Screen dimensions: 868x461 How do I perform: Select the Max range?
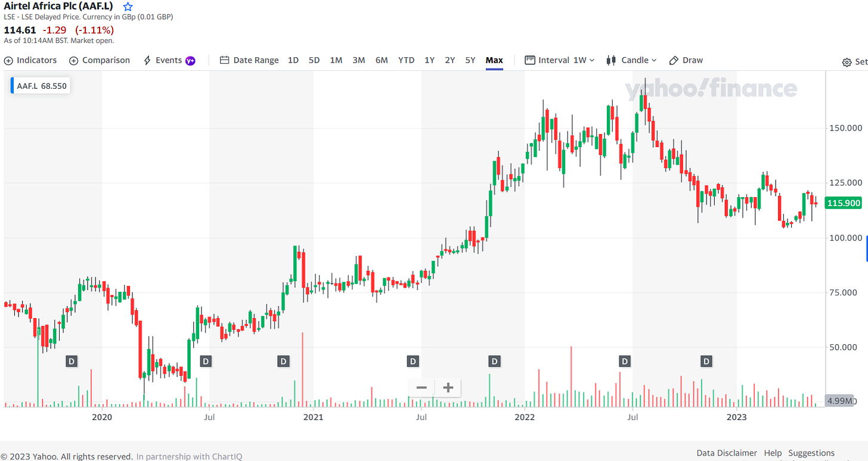(x=494, y=60)
